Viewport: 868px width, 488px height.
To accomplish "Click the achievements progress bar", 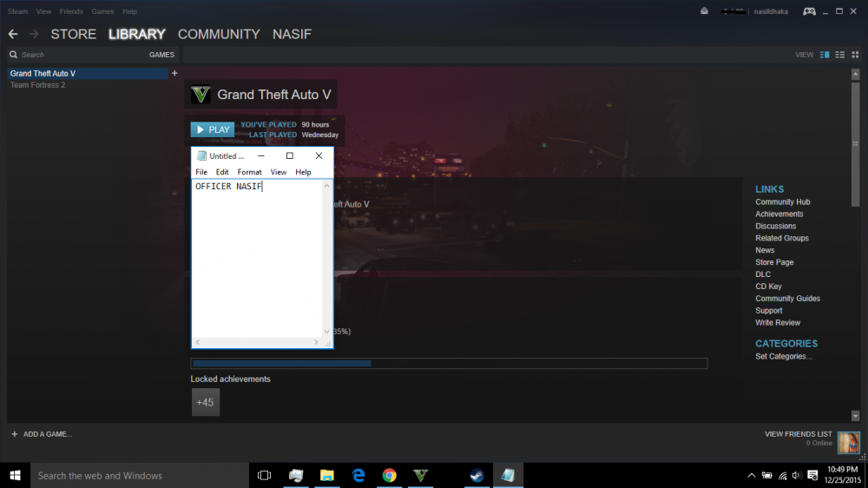I will pyautogui.click(x=449, y=363).
